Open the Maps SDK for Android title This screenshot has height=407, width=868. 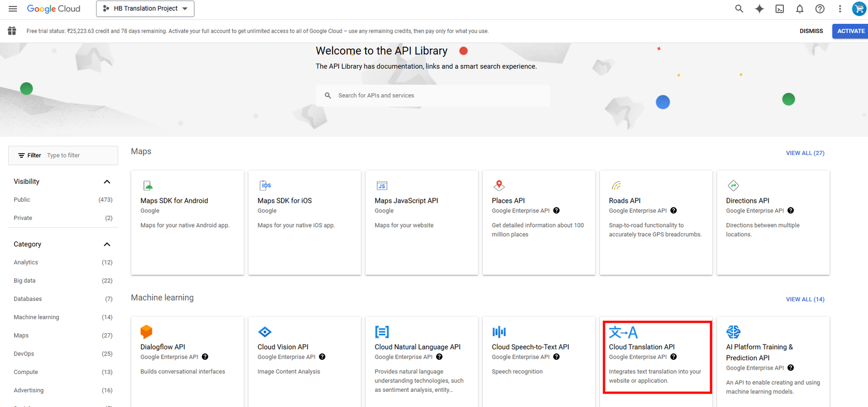coord(174,201)
